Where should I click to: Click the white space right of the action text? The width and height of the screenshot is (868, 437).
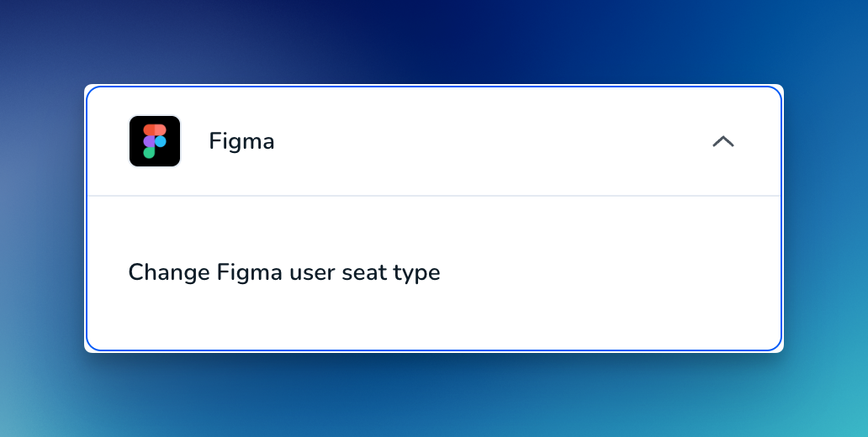pos(609,272)
